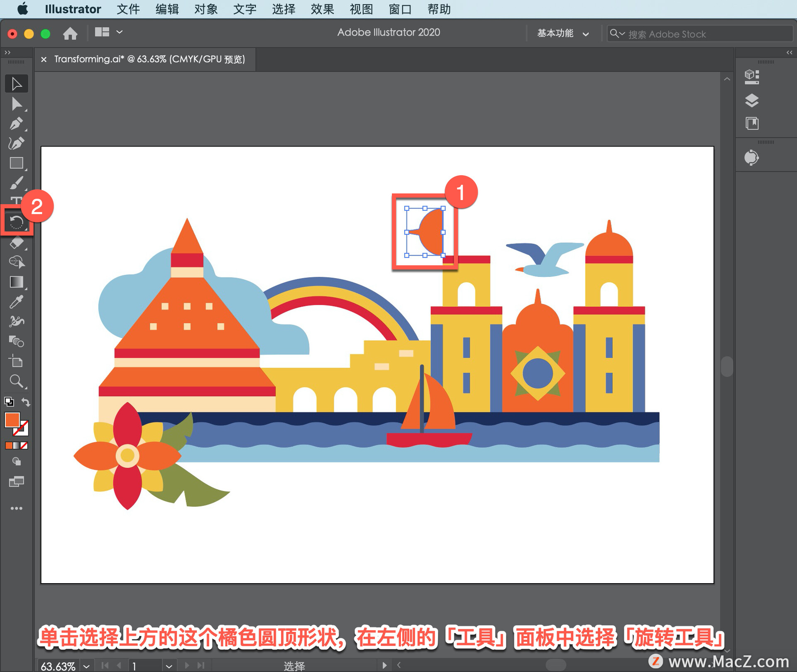
Task: Expand the arrange documents dropdown
Action: (x=119, y=32)
